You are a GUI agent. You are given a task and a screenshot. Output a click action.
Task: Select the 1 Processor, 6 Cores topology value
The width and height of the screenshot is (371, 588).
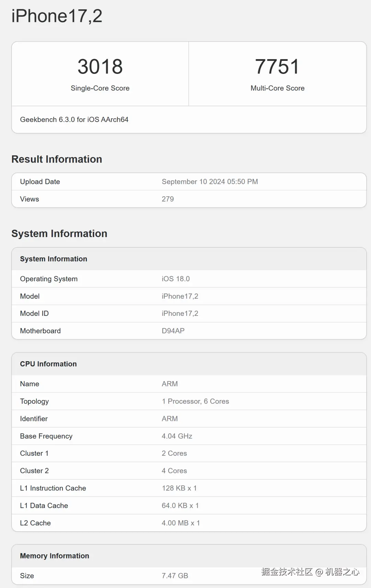(195, 401)
